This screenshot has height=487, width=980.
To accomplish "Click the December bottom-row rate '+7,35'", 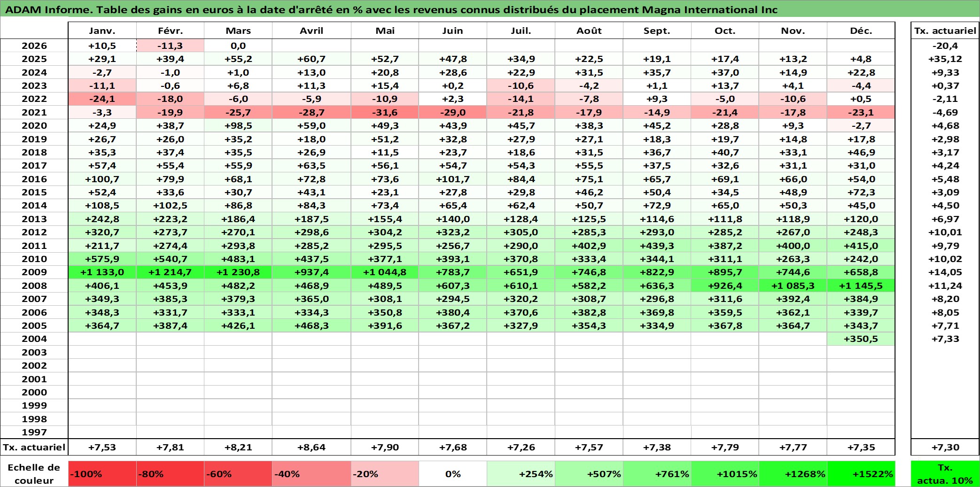I will coord(861,447).
